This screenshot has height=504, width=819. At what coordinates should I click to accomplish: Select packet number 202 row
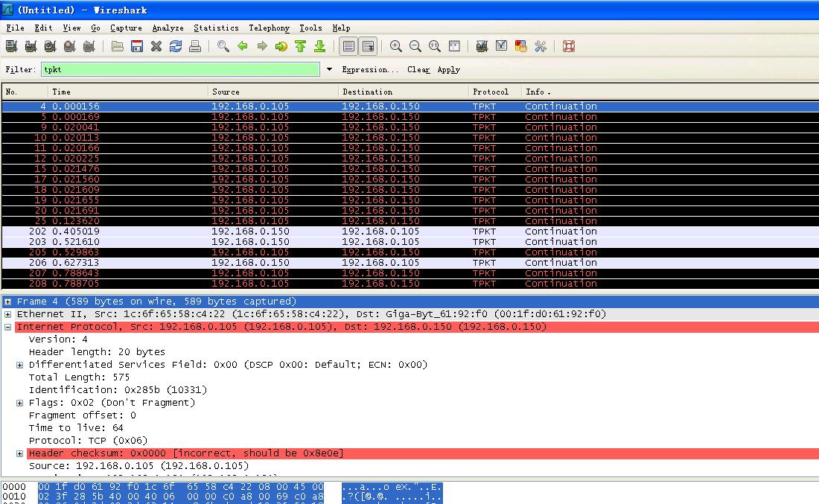pos(410,232)
